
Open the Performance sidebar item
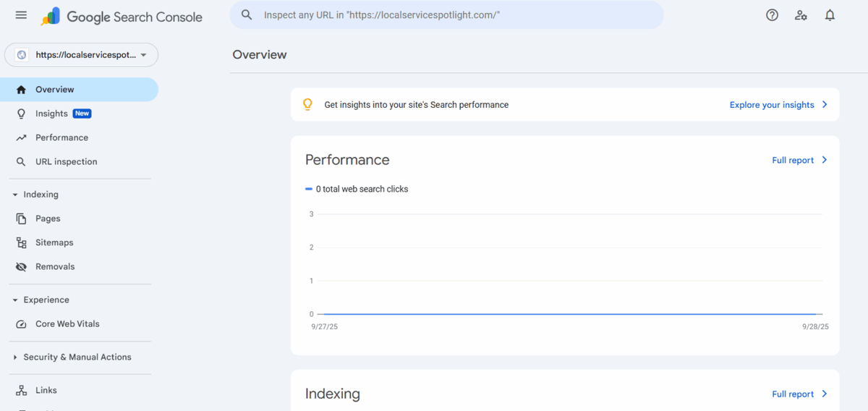tap(61, 137)
